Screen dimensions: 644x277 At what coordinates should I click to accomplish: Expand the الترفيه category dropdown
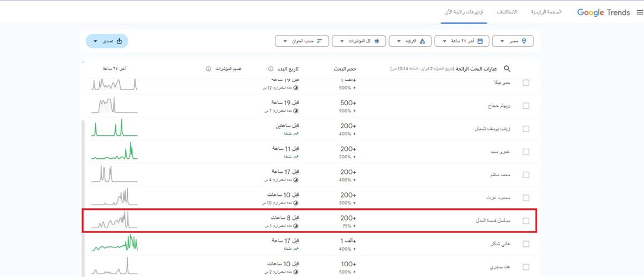[409, 41]
